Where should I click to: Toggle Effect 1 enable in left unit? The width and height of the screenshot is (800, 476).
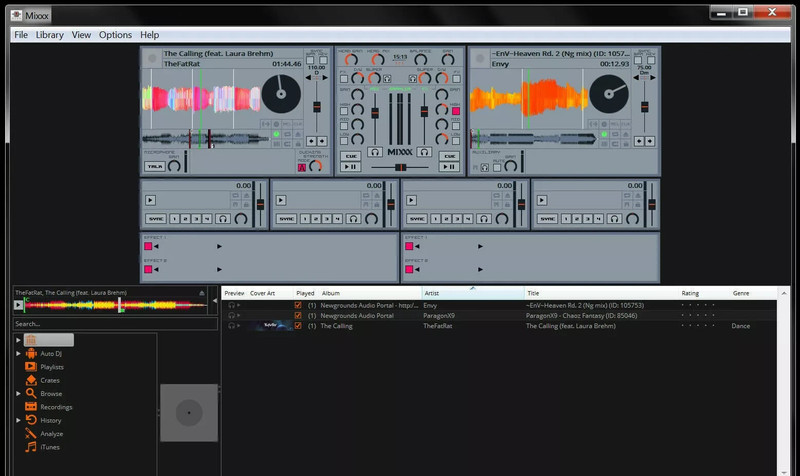148,246
